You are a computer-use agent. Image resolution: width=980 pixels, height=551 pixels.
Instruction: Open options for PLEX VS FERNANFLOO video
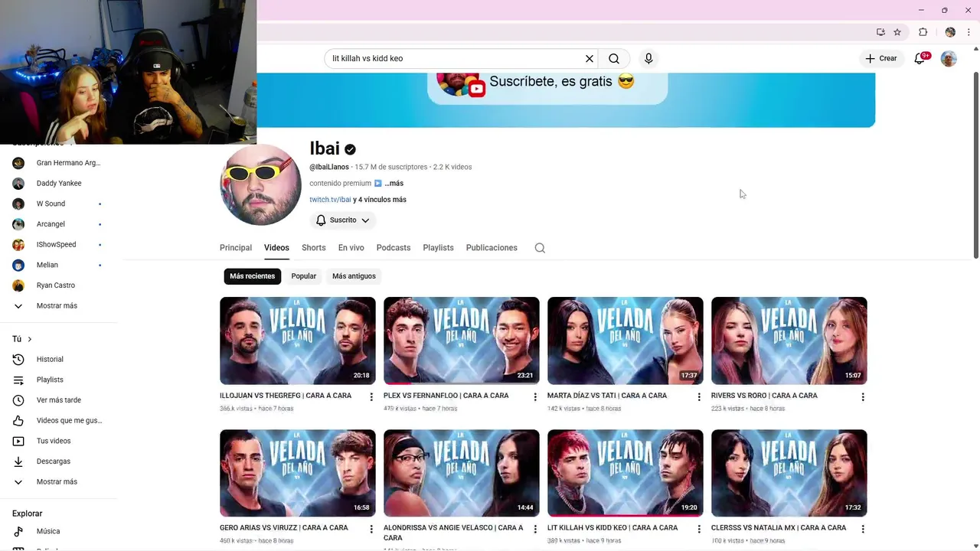click(x=535, y=397)
